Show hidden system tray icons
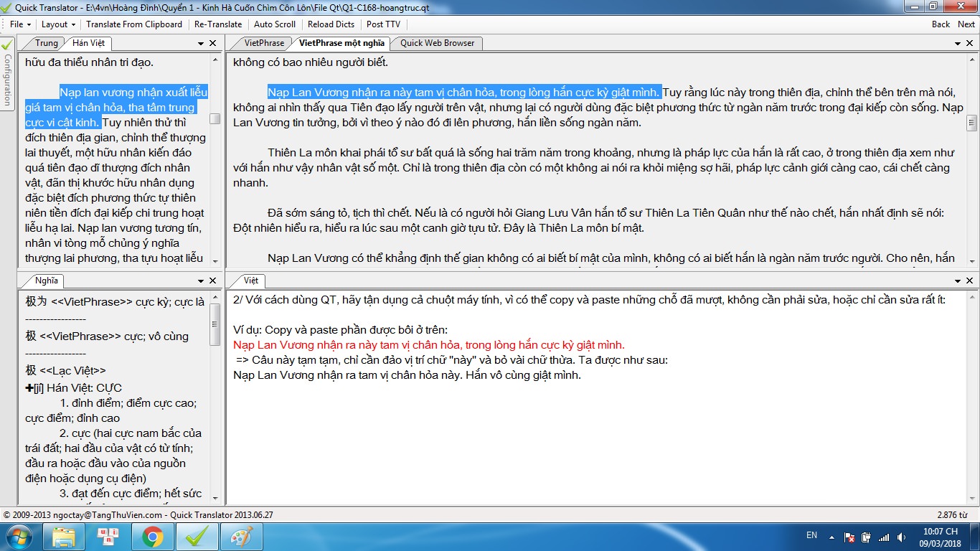 [833, 537]
